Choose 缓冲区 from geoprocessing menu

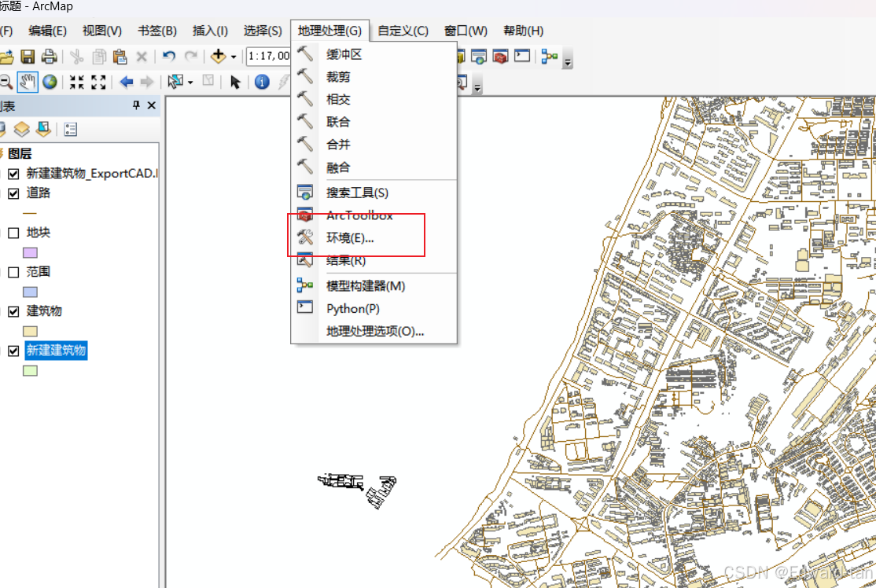coord(374,54)
